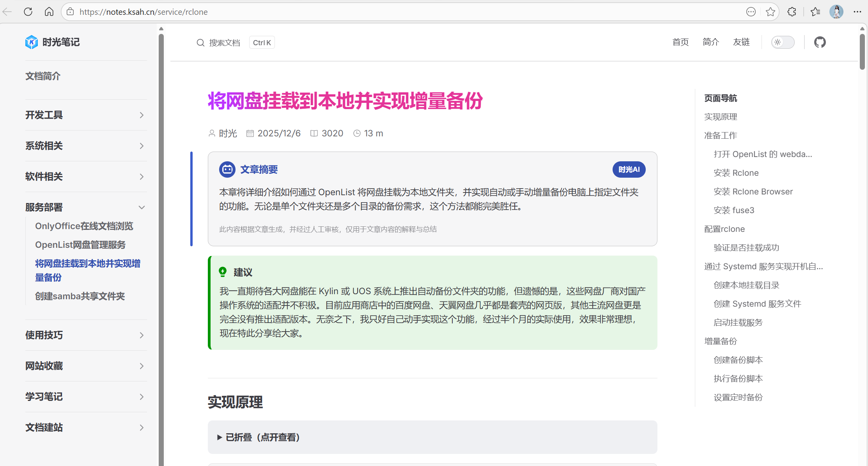The image size is (868, 466).
Task: Expand the 已折叠（点开查看）details block
Action: 259,437
